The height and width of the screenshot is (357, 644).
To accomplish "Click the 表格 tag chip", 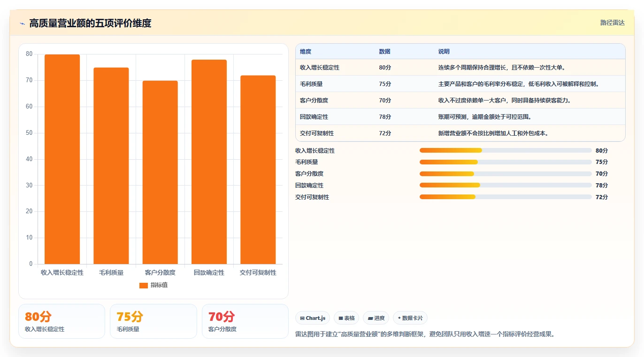I will 346,318.
